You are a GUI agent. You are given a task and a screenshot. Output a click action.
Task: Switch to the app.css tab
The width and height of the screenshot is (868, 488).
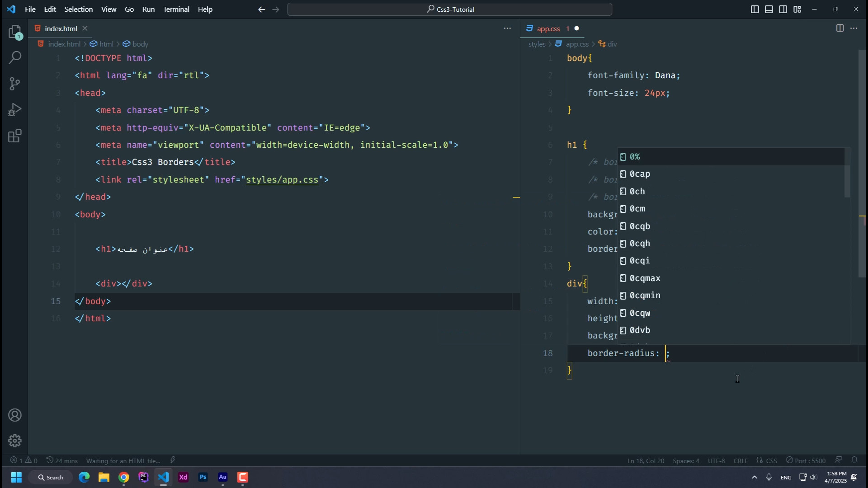pyautogui.click(x=548, y=28)
